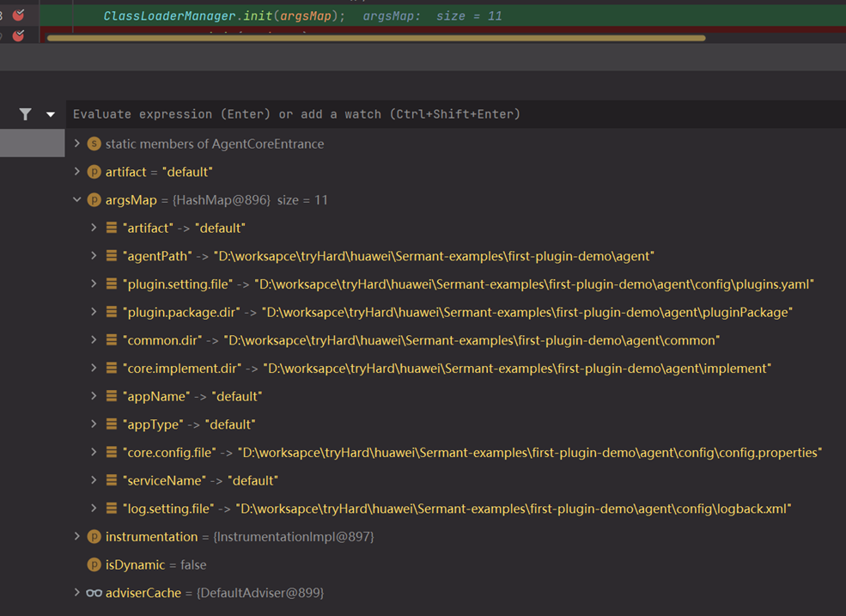The width and height of the screenshot is (846, 616).
Task: Toggle the breakpoint on the ClassLoaderManager.init line
Action: pos(18,15)
